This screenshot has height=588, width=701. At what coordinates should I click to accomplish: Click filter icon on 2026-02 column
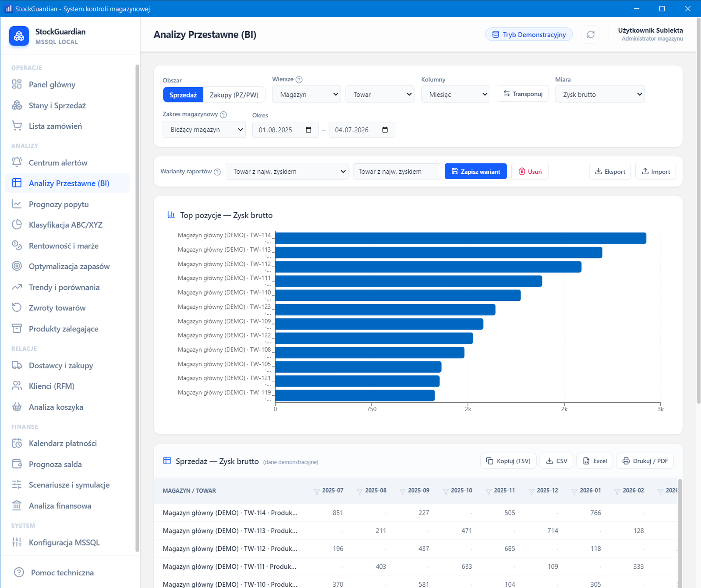pyautogui.click(x=617, y=491)
